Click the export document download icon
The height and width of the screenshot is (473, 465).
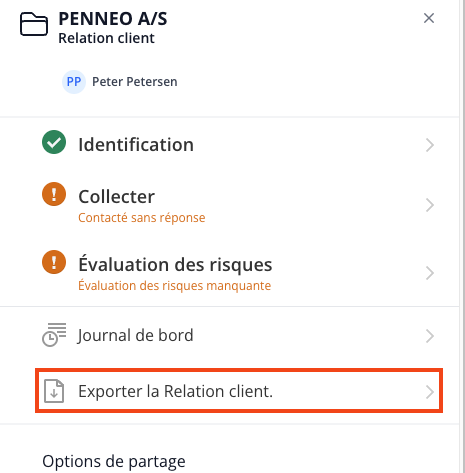54,391
